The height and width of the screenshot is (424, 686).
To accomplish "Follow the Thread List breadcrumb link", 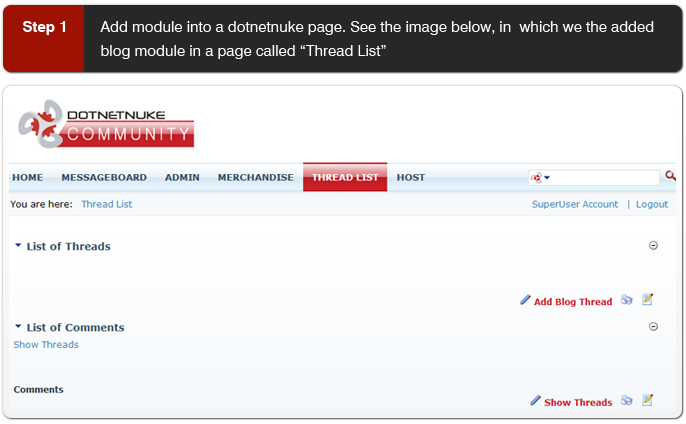I will (x=107, y=204).
